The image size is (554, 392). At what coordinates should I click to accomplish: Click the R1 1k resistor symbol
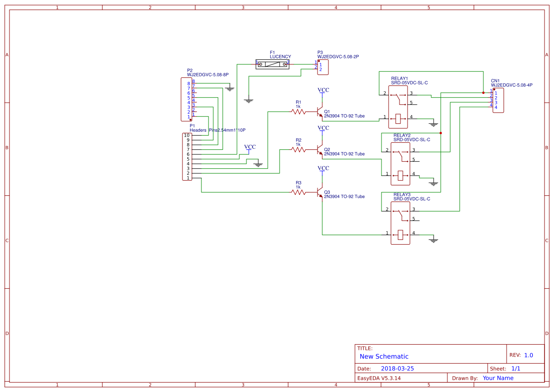[x=299, y=112]
